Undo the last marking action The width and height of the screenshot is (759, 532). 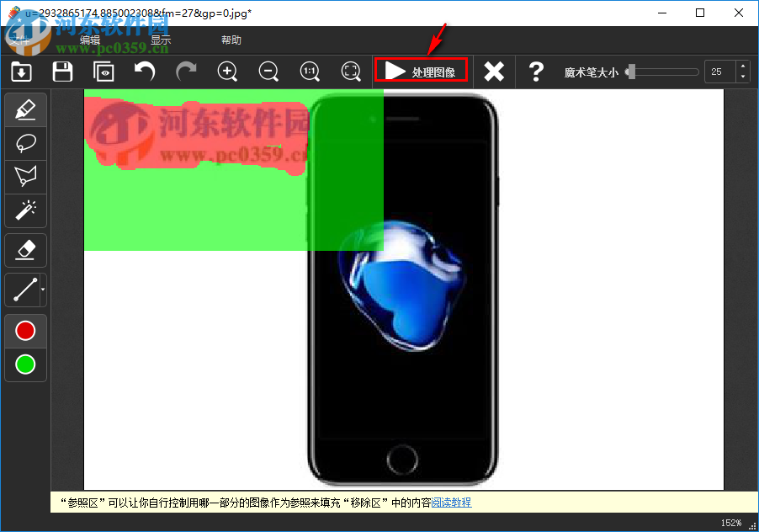143,72
